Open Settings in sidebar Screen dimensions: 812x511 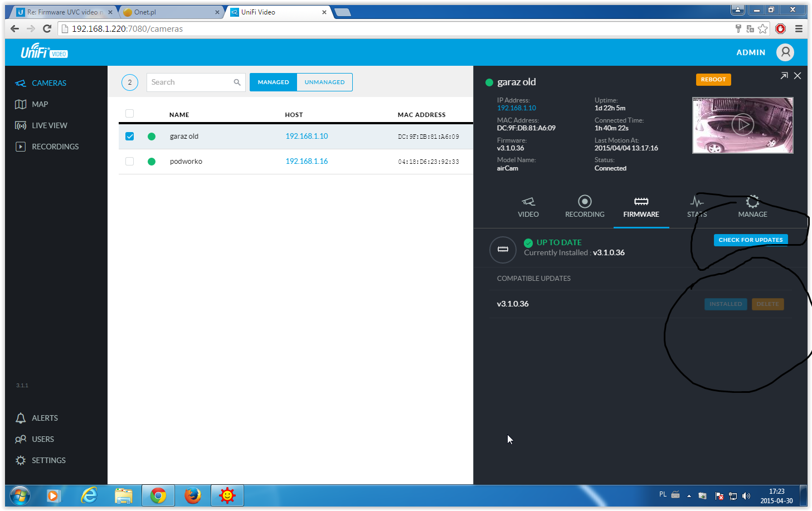(40, 460)
